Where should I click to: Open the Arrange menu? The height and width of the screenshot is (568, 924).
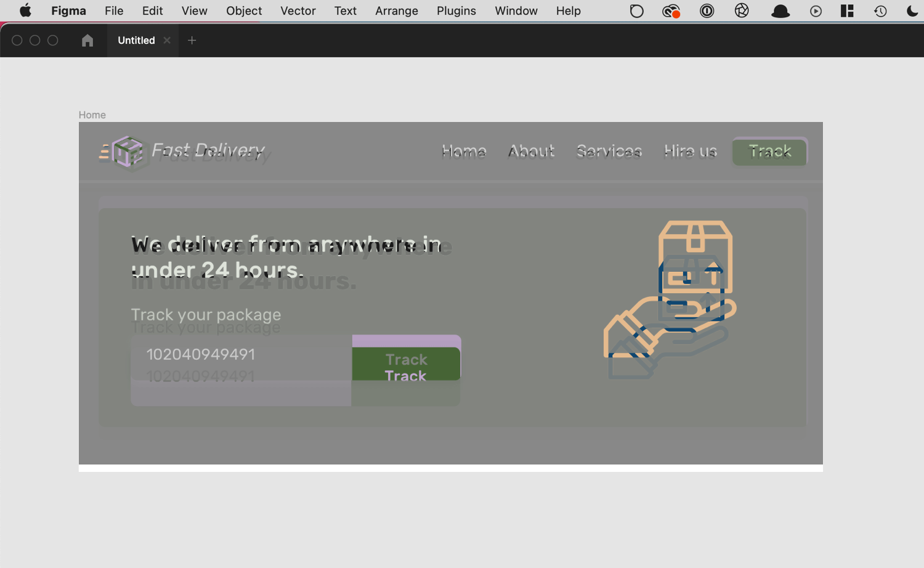coord(396,11)
